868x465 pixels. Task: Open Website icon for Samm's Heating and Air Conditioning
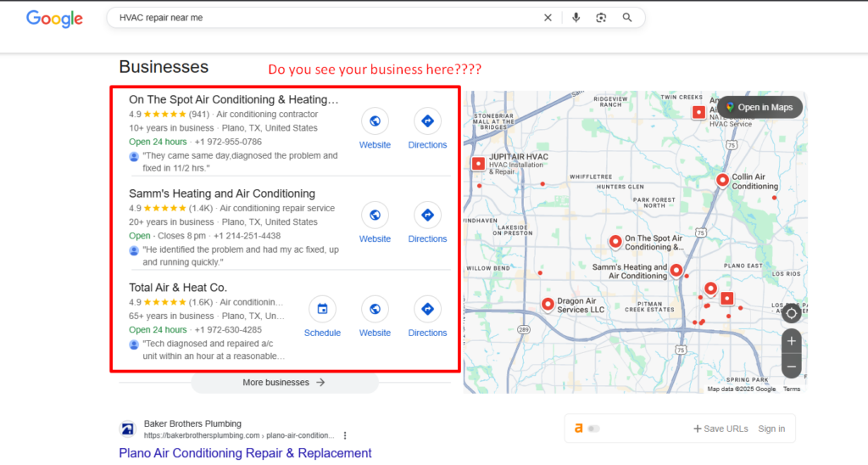pyautogui.click(x=375, y=215)
